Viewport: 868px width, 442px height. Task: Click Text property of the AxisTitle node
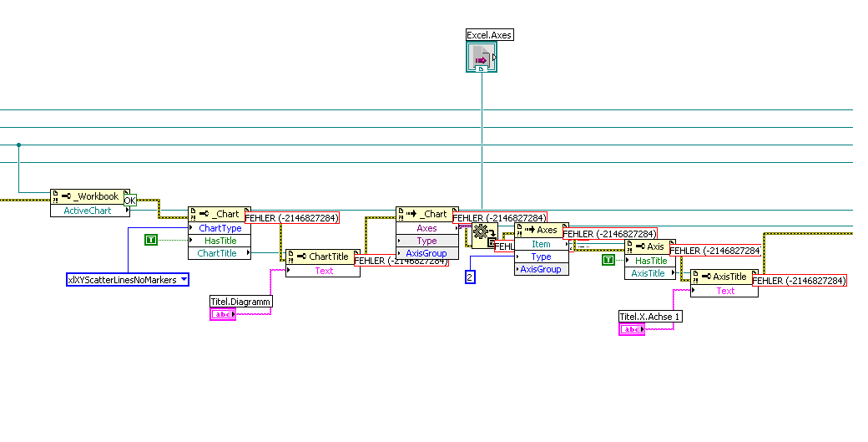tap(724, 291)
